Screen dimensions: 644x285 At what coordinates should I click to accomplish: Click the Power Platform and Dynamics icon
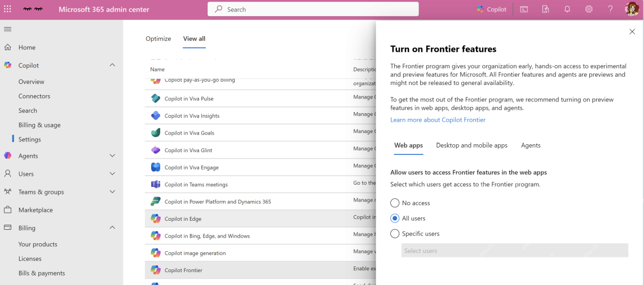coord(156,201)
